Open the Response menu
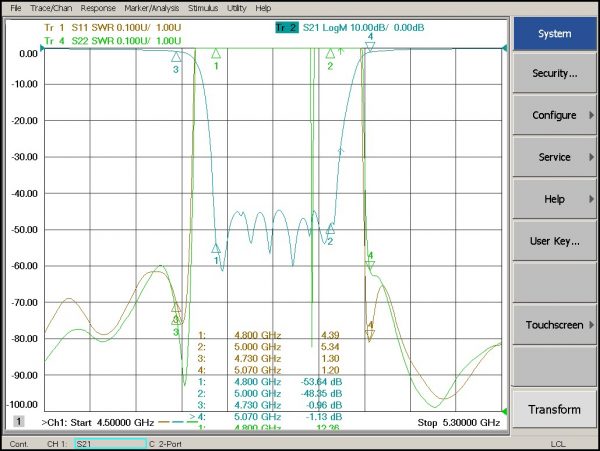 [x=98, y=8]
